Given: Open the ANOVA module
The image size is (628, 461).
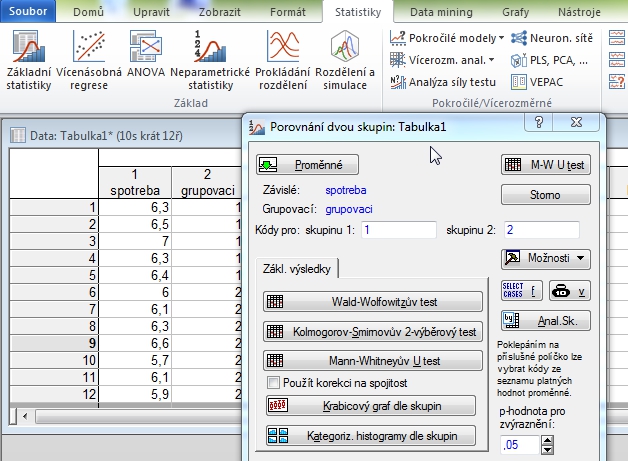Looking at the screenshot, I should tap(146, 54).
